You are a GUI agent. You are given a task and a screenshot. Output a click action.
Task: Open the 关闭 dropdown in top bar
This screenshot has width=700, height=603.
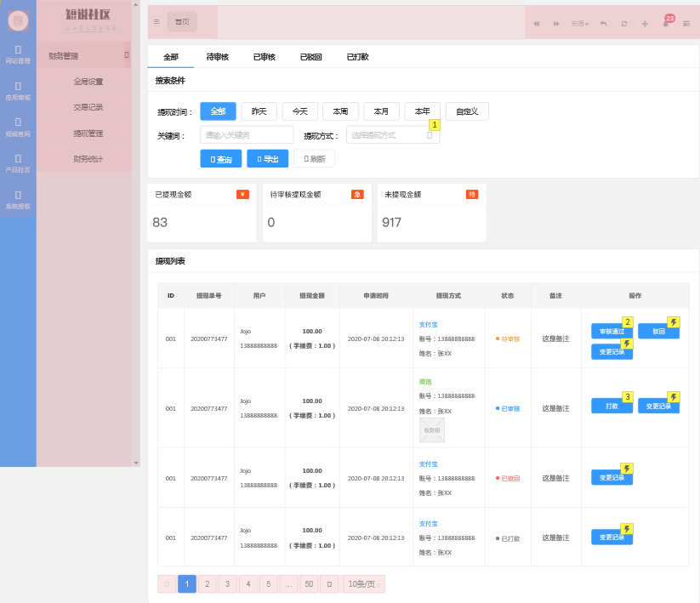[579, 24]
